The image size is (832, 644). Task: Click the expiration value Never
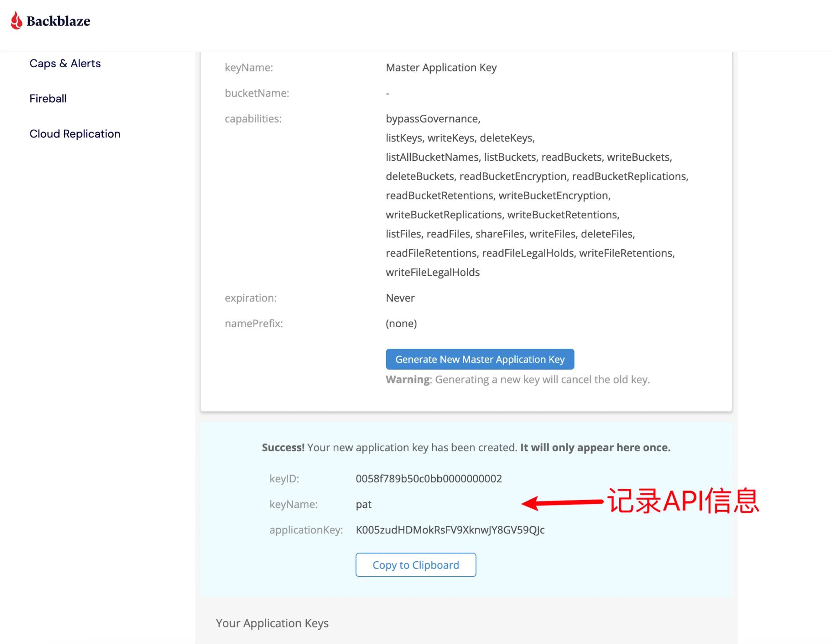coord(400,298)
